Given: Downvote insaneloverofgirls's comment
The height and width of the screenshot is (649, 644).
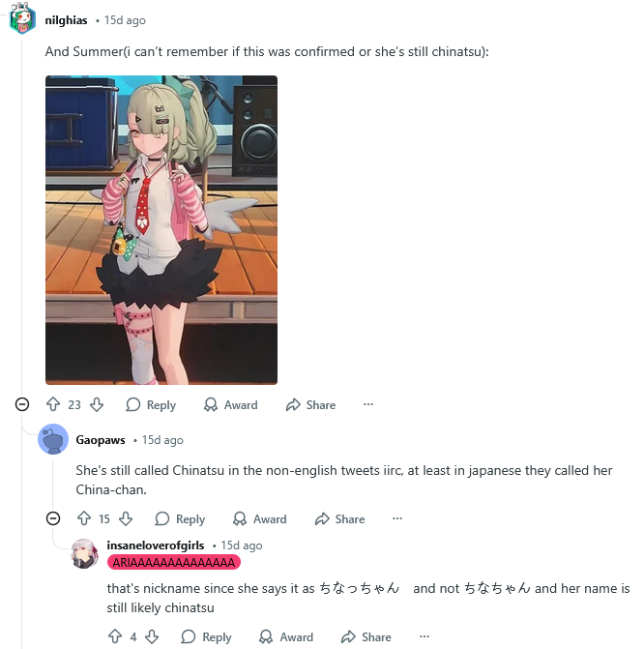Looking at the screenshot, I should [152, 636].
